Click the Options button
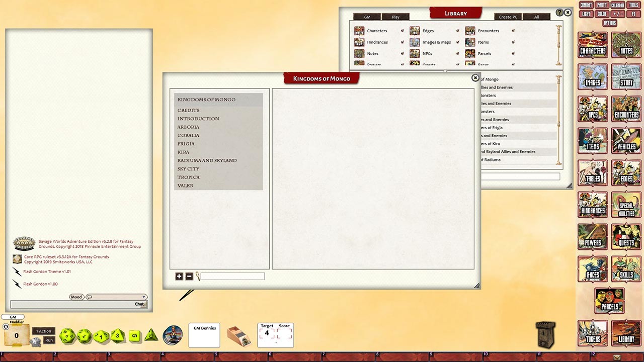644x362 pixels. pos(609,23)
